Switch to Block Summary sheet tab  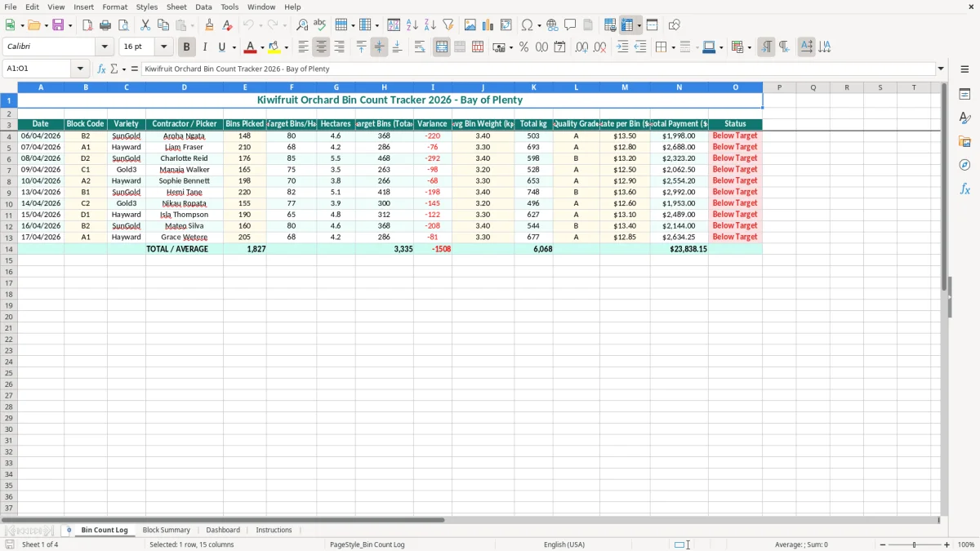click(x=167, y=531)
